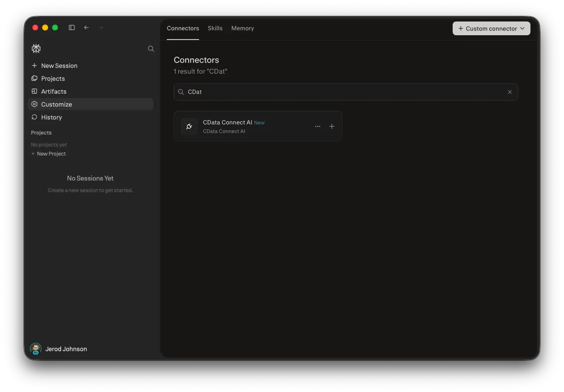Image resolution: width=564 pixels, height=392 pixels.
Task: Close the window with red button
Action: (35, 28)
